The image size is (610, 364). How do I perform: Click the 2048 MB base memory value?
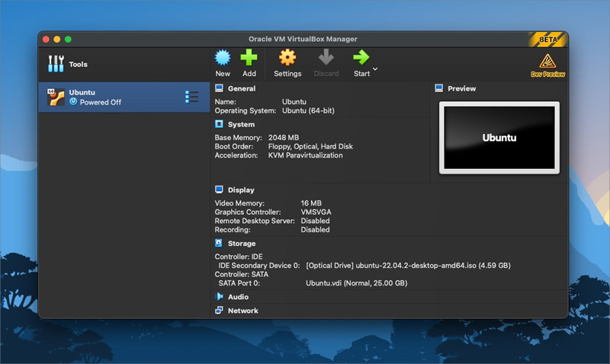click(284, 138)
